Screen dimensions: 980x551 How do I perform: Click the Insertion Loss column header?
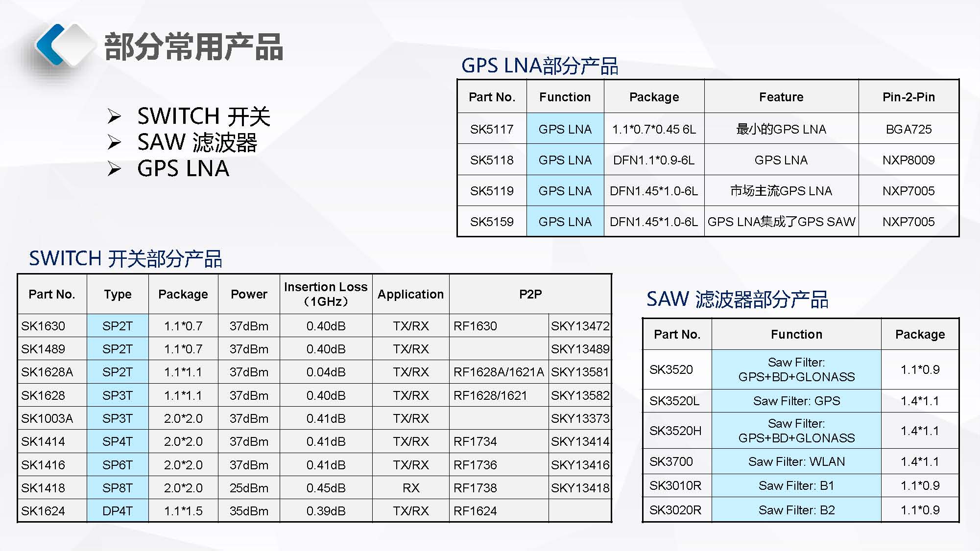point(326,294)
